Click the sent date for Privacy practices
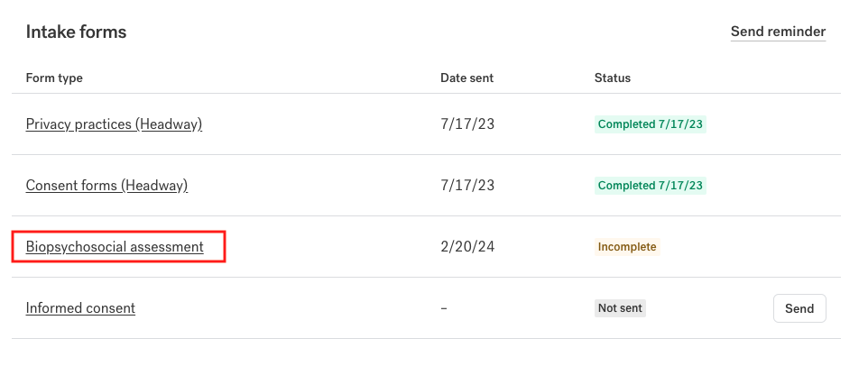Image resolution: width=868 pixels, height=366 pixels. pyautogui.click(x=467, y=124)
